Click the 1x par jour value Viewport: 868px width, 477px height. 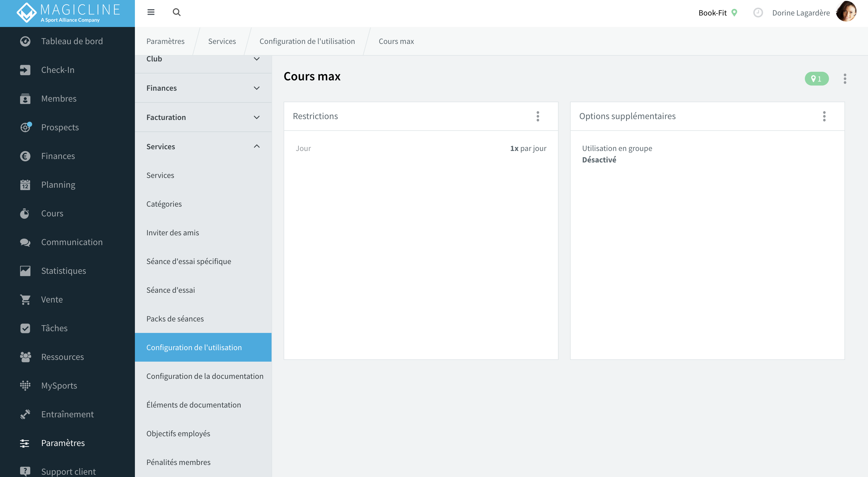tap(528, 148)
